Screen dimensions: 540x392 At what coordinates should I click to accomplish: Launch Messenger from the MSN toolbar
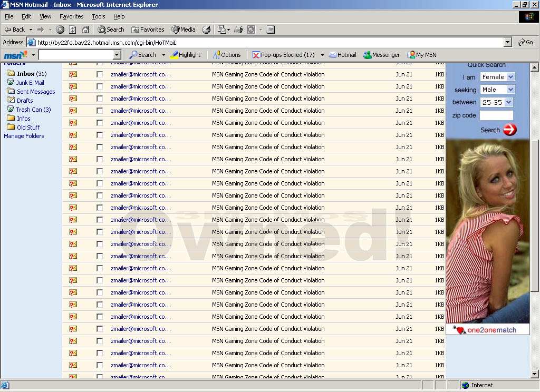(382, 55)
